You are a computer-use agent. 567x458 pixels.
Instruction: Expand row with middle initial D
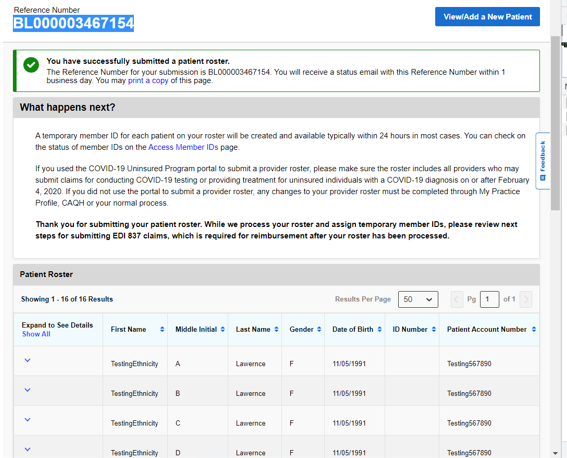click(27, 449)
